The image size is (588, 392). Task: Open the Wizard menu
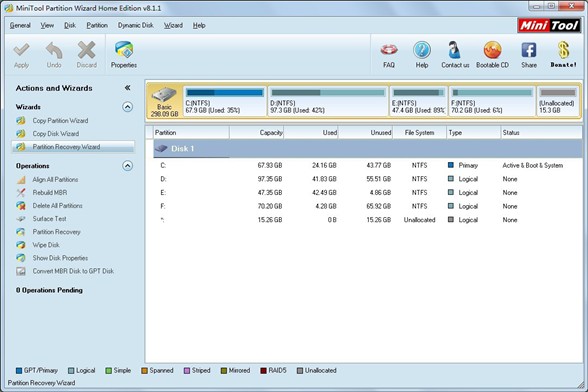click(x=173, y=26)
